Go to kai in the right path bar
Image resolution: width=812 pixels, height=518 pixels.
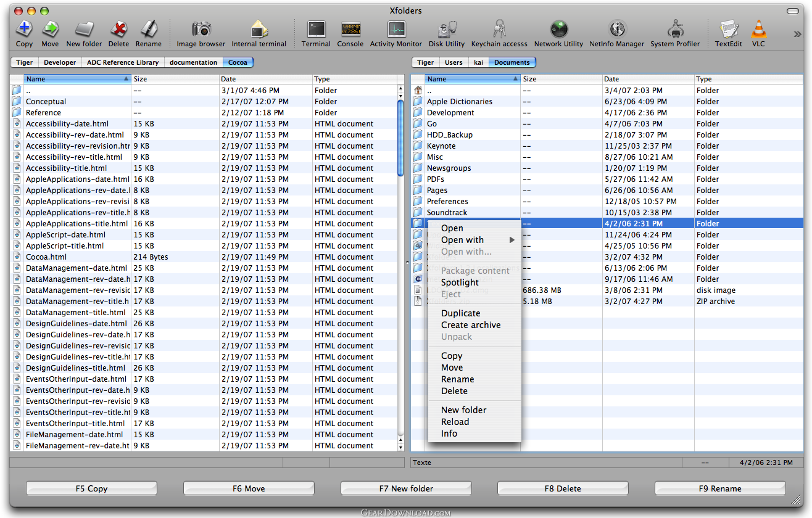click(x=478, y=62)
